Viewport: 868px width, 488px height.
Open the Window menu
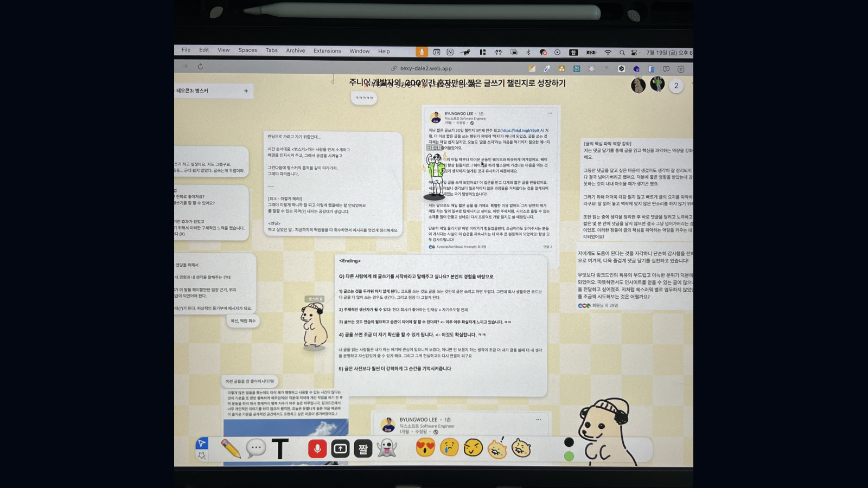[x=360, y=51]
